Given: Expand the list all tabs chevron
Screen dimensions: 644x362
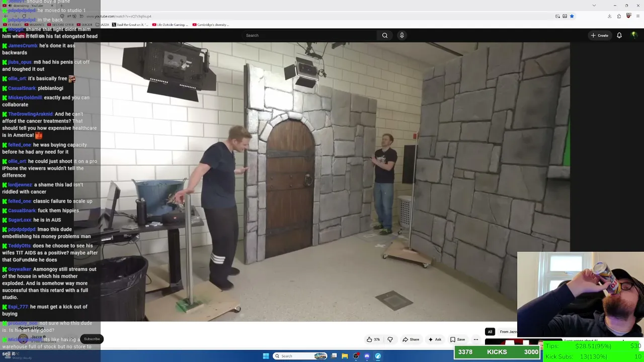Looking at the screenshot, I should (594, 6).
